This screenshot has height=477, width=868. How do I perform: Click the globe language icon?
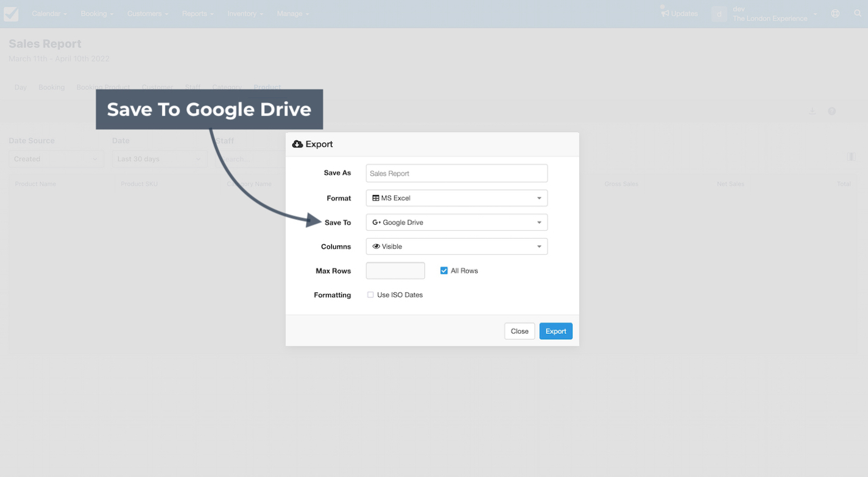pos(835,13)
